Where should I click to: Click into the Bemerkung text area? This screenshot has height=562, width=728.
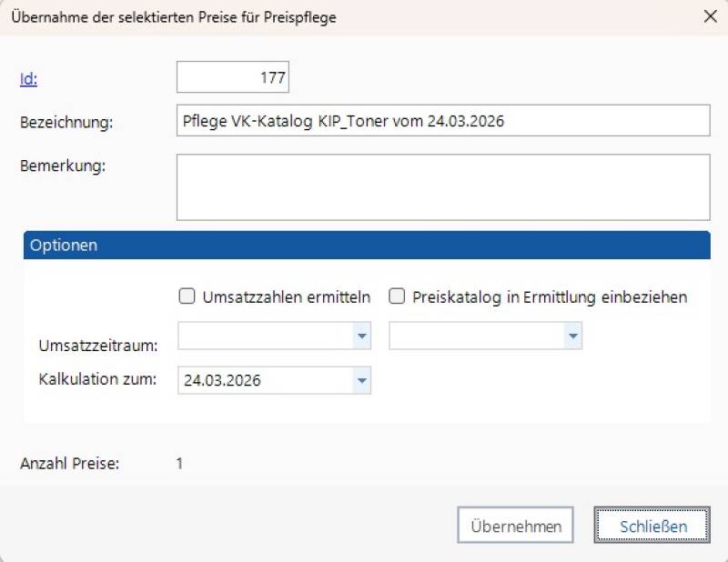(x=442, y=186)
